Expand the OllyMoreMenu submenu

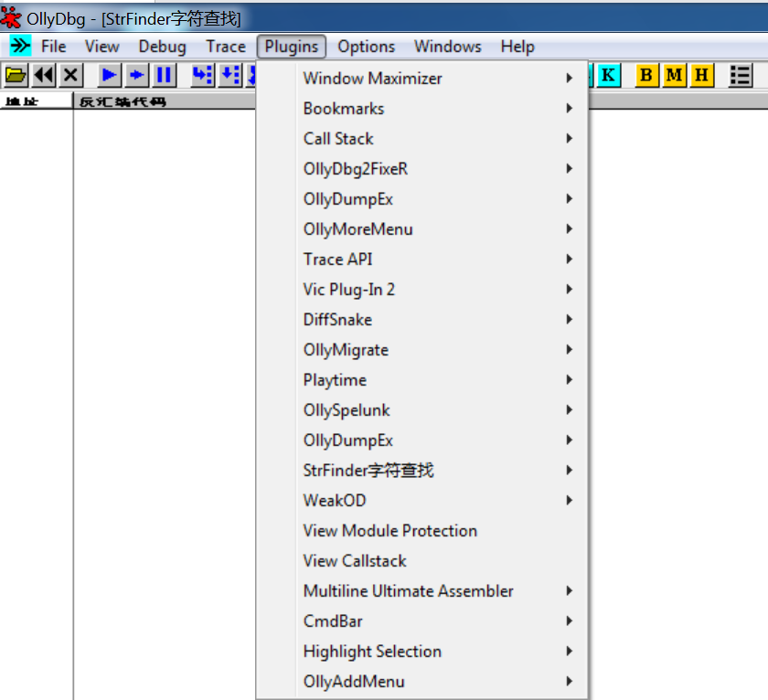tap(422, 229)
